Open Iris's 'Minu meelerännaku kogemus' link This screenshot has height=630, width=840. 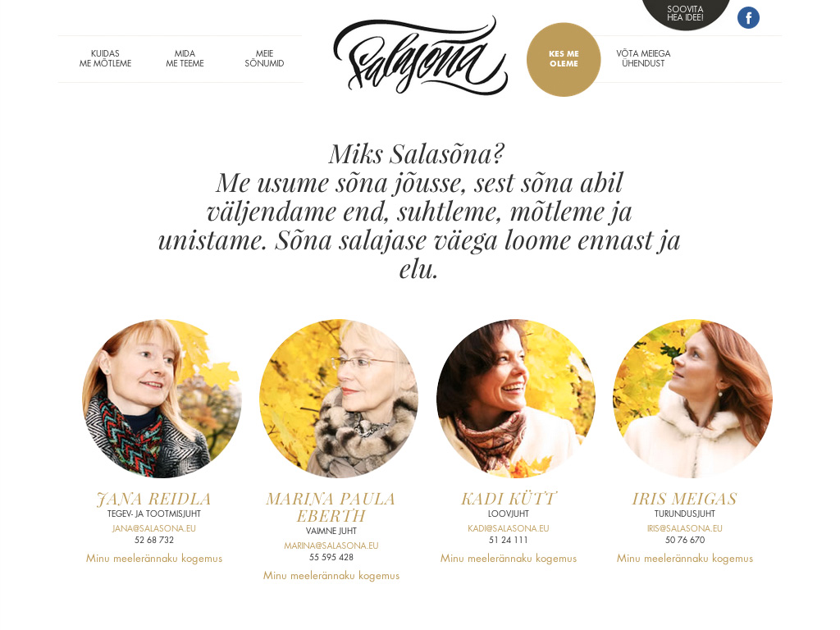click(x=685, y=558)
